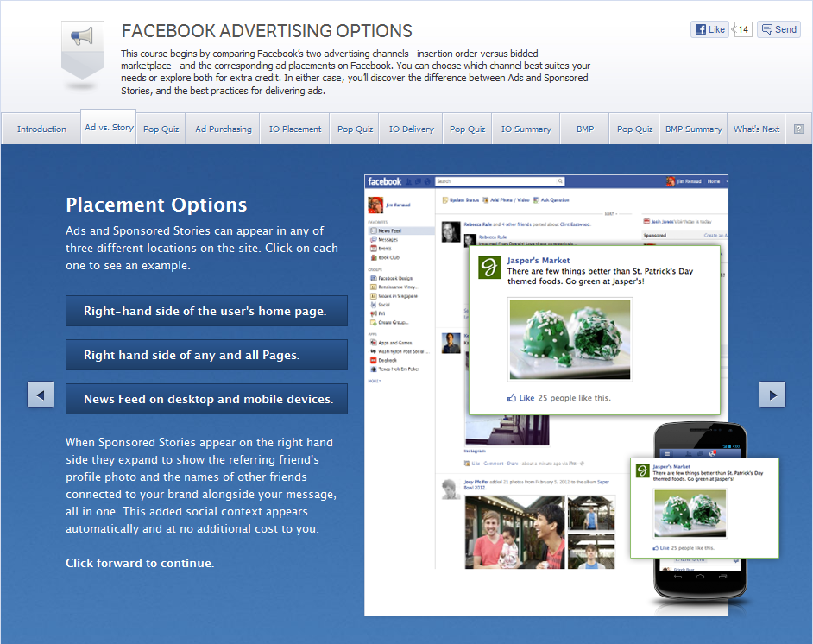Screen dimensions: 813x644
Task: Open the help question mark tab
Action: [798, 129]
